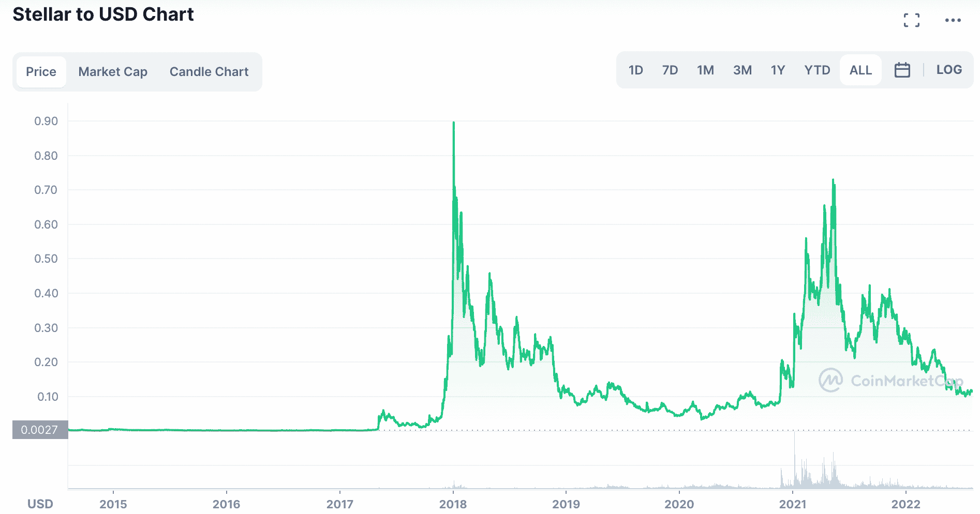Screen dimensions: 980x514
Task: Switch to the Price tab
Action: [x=41, y=72]
